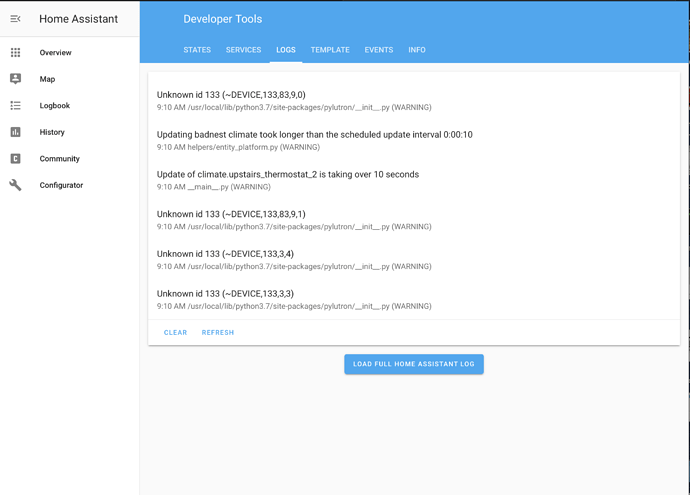Go to Map label in sidebar

tap(47, 79)
